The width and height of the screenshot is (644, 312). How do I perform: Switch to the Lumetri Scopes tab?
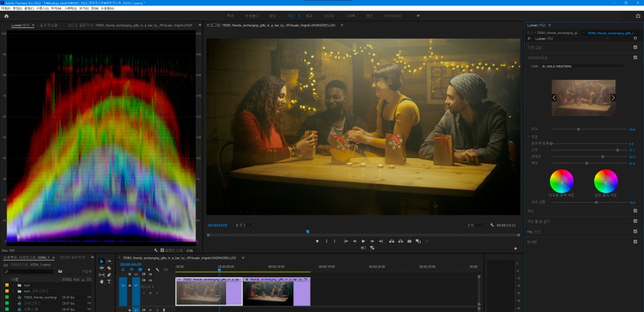point(22,25)
